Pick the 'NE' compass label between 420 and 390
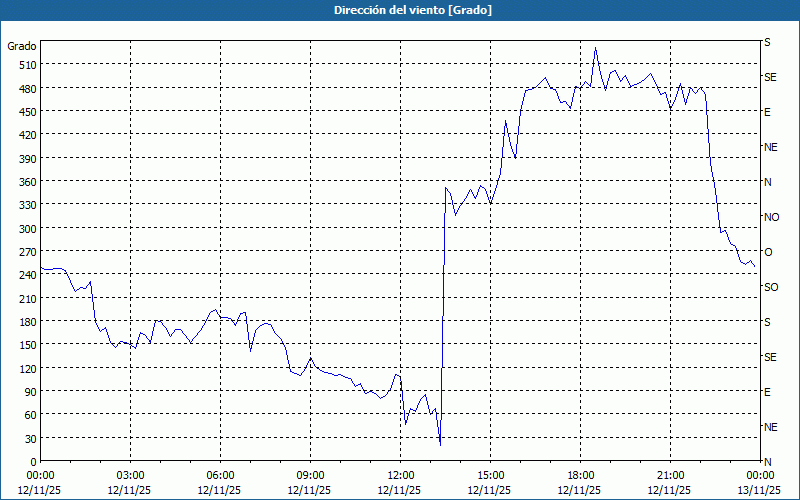The width and height of the screenshot is (800, 500). (x=771, y=147)
